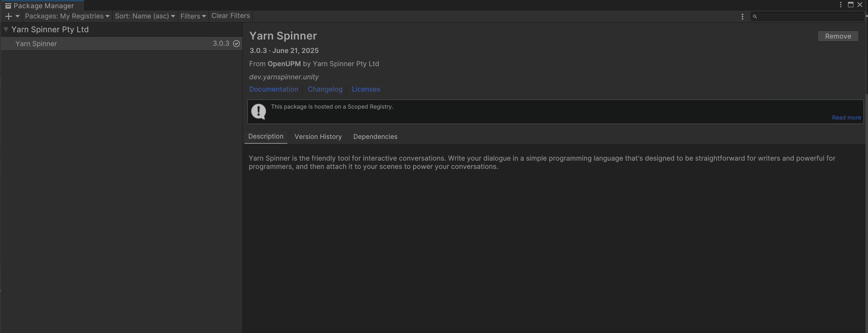The width and height of the screenshot is (868, 333).
Task: Open the Packages: My Registries dropdown
Action: (x=67, y=16)
